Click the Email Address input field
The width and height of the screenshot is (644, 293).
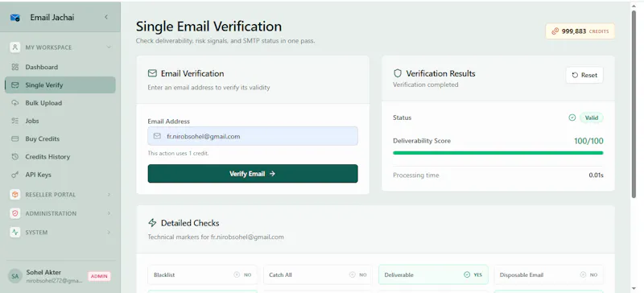point(253,136)
